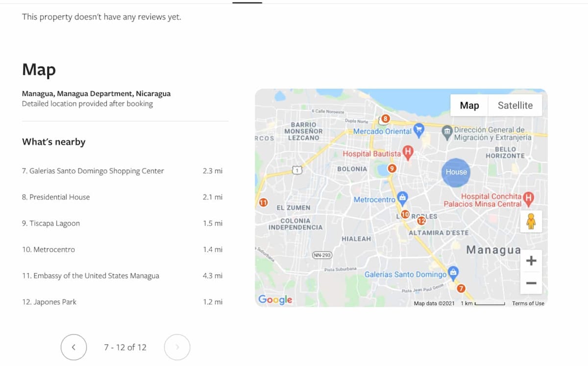Select the Galerías Santo Domingo map pin
This screenshot has height=366, width=588.
pyautogui.click(x=454, y=272)
